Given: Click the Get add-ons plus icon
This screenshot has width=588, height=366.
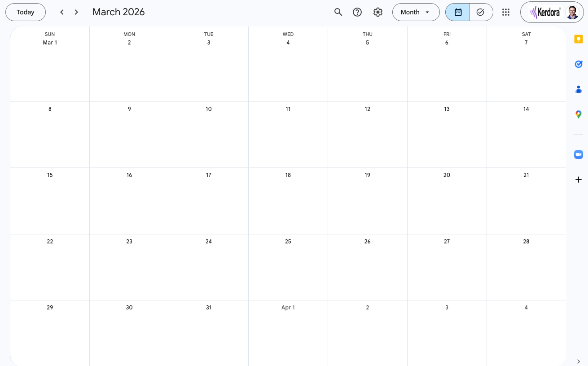Looking at the screenshot, I should click(x=579, y=180).
